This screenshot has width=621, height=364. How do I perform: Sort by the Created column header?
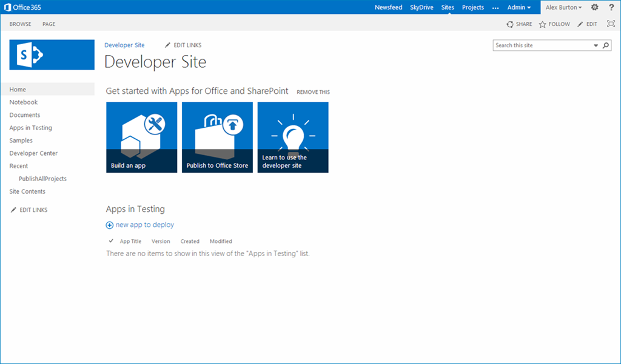point(190,241)
